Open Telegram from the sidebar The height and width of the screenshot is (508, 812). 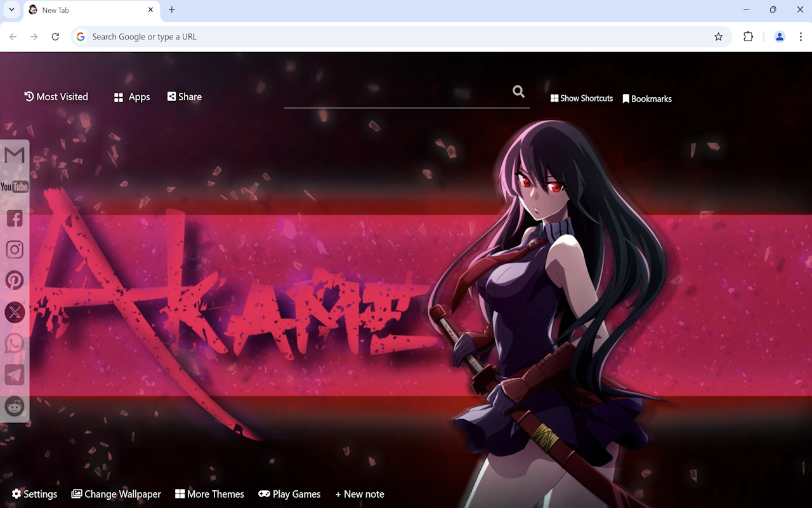click(14, 375)
